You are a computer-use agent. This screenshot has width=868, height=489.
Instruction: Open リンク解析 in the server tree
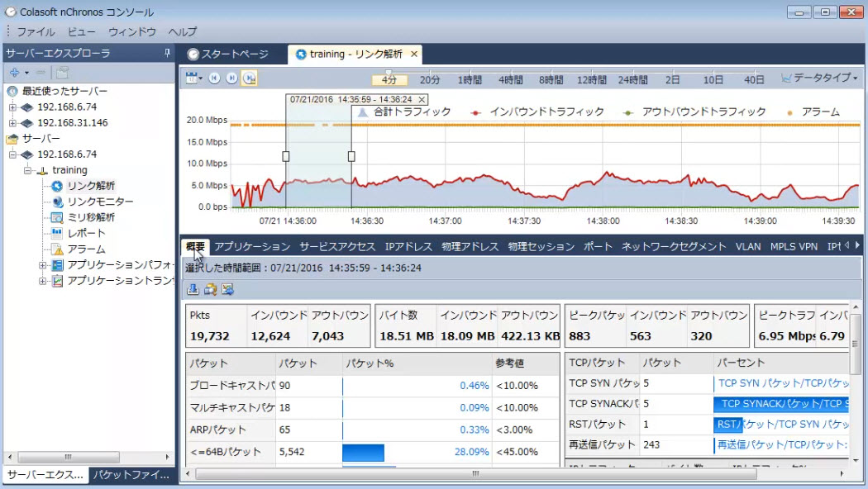click(91, 186)
